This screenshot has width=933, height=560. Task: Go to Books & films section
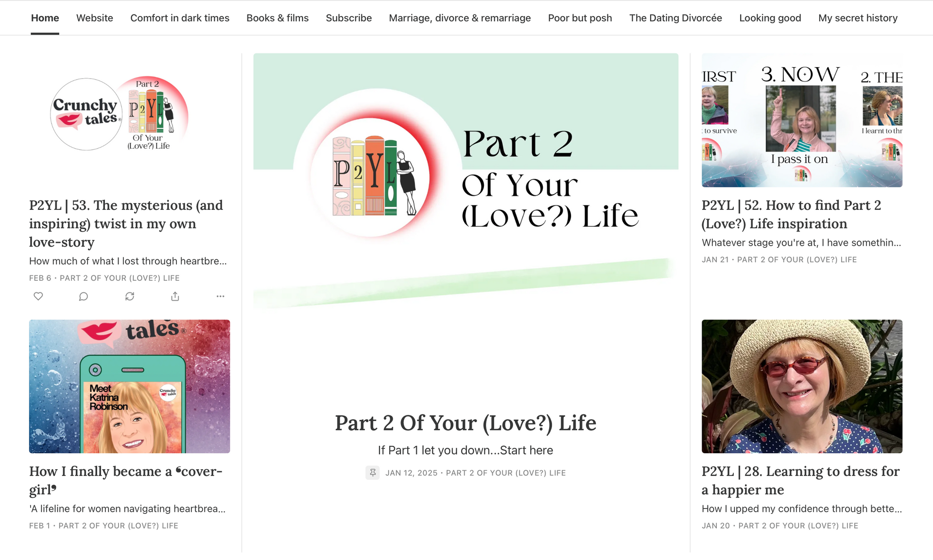277,18
